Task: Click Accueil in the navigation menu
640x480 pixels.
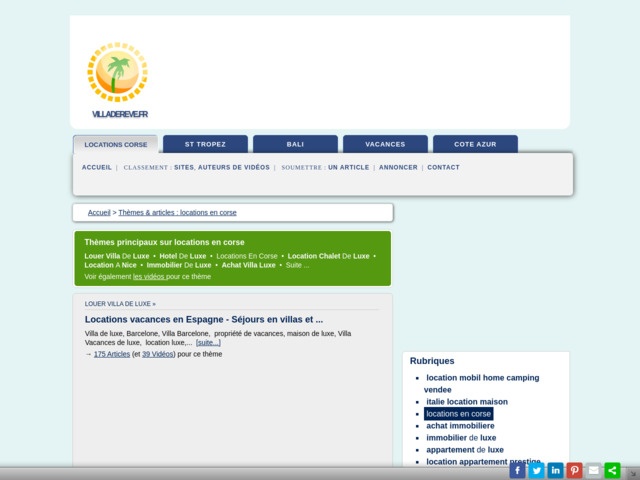Action: [97, 167]
